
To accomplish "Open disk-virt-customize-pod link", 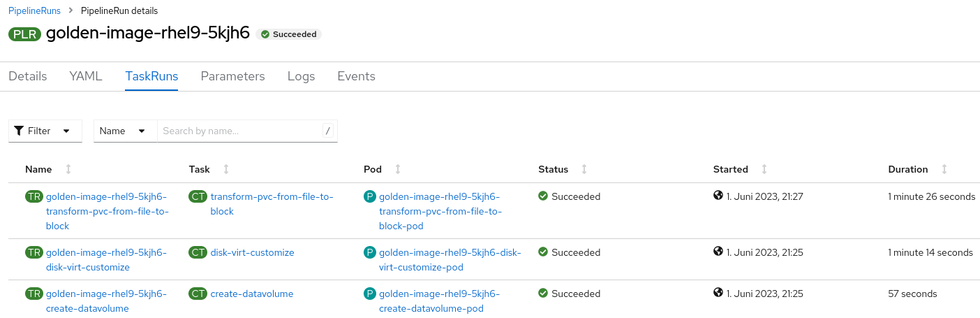I will [x=450, y=259].
